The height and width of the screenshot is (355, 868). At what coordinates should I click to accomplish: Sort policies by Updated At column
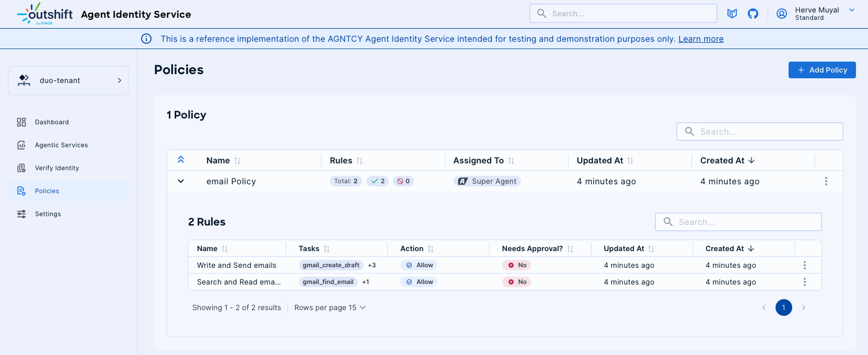click(x=630, y=161)
